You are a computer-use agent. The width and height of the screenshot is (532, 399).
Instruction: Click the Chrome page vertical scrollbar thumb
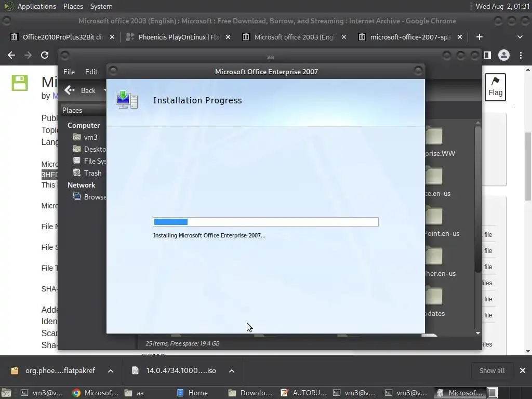tap(528, 166)
